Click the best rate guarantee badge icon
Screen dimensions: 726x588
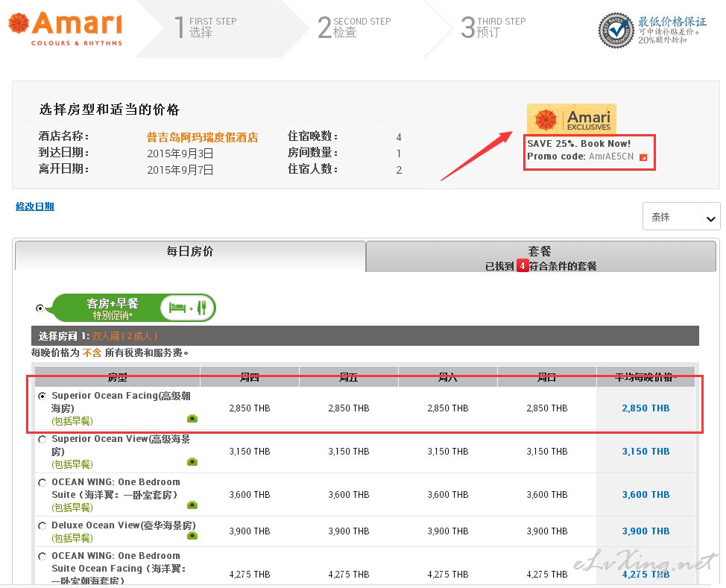[x=616, y=31]
